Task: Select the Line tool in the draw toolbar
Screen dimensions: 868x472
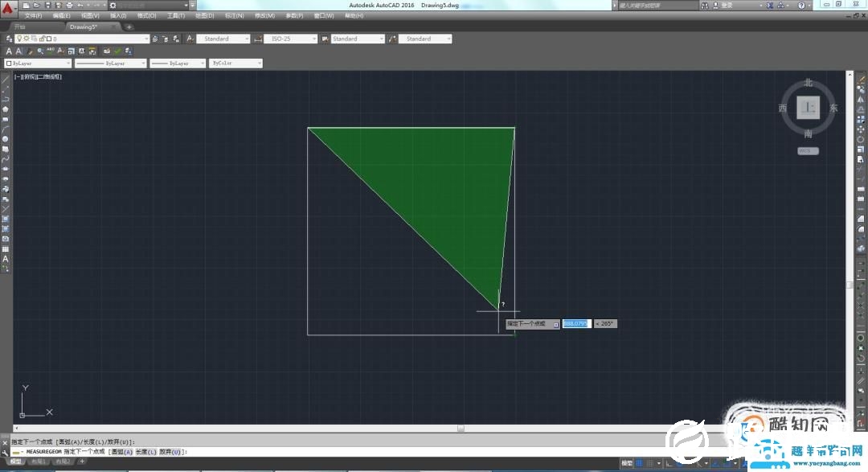Action: (5, 79)
